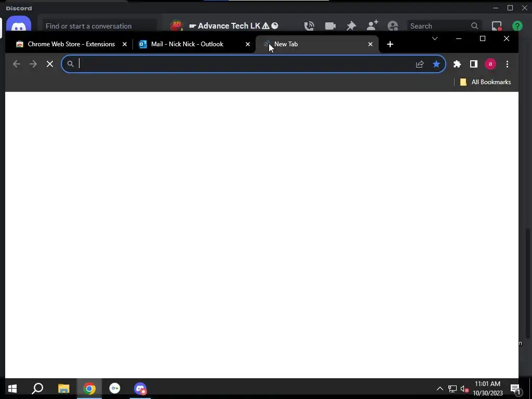Click Discord Search field
The height and width of the screenshot is (399, 532).
click(444, 26)
